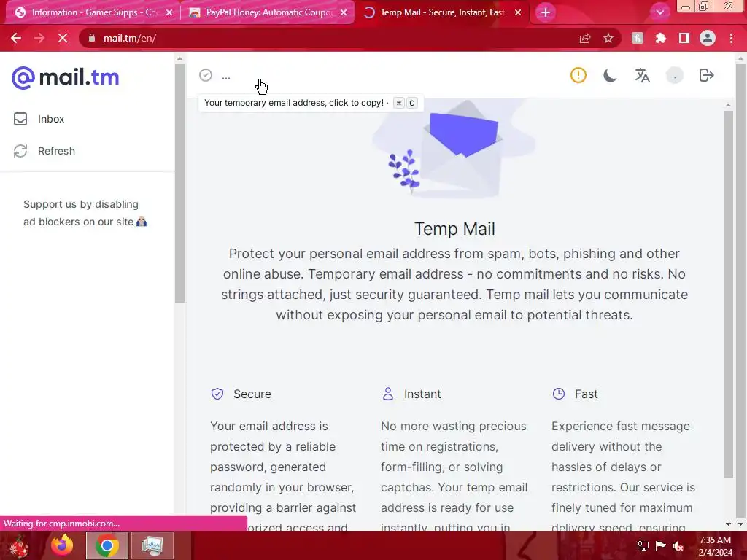The image size is (747, 560).
Task: Close the Gamer Supps tab
Action: tap(169, 12)
